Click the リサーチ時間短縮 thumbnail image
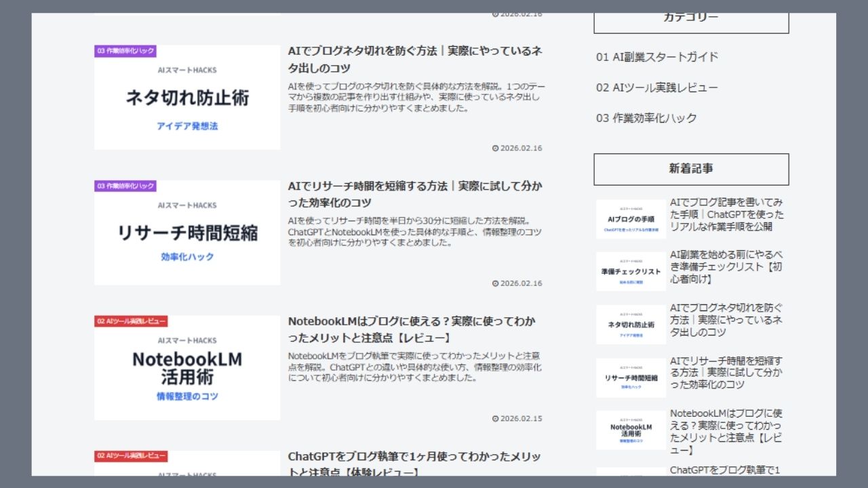The image size is (868, 488). (x=187, y=230)
